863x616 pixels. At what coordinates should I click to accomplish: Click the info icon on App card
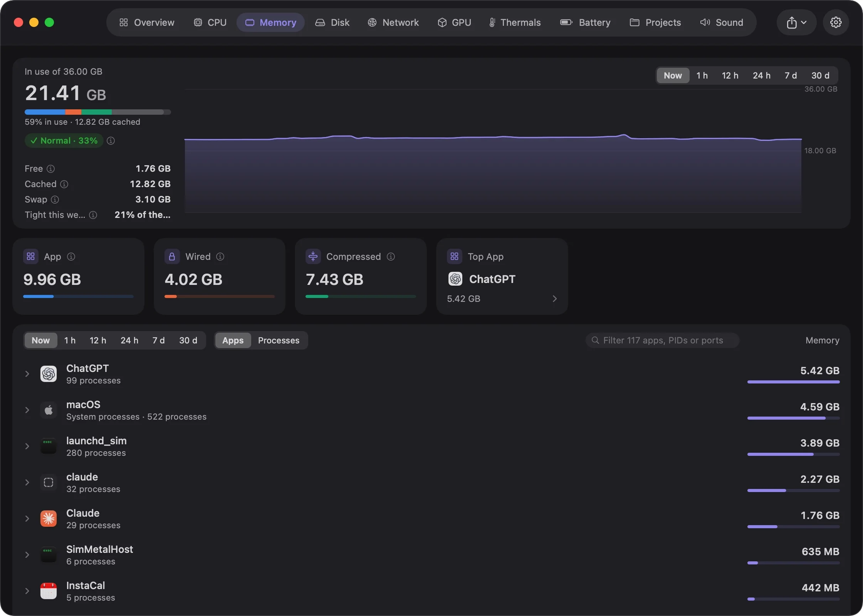(x=71, y=256)
